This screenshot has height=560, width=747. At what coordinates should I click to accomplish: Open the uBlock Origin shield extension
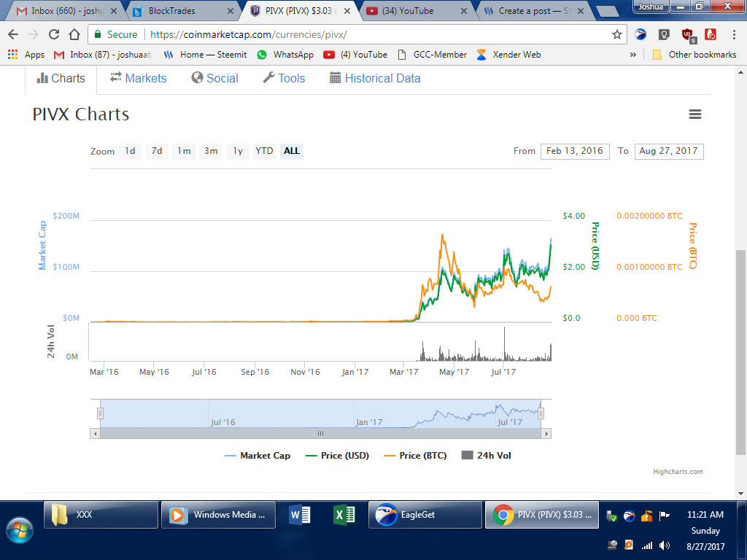pyautogui.click(x=687, y=35)
